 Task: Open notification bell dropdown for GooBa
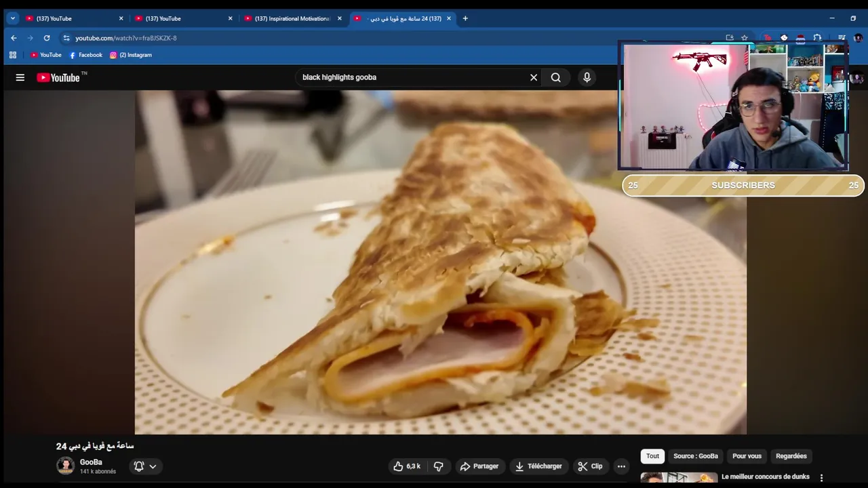(x=145, y=466)
